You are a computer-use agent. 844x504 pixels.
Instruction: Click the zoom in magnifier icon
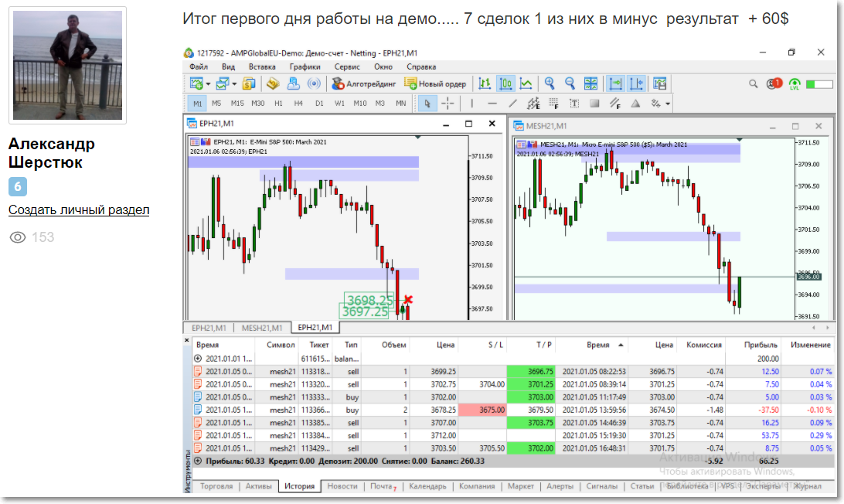click(x=550, y=83)
